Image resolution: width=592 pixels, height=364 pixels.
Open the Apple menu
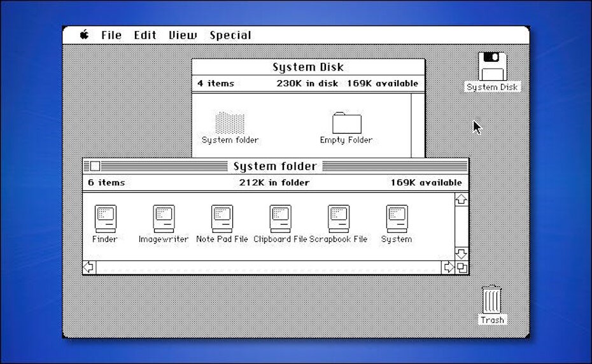pyautogui.click(x=84, y=35)
